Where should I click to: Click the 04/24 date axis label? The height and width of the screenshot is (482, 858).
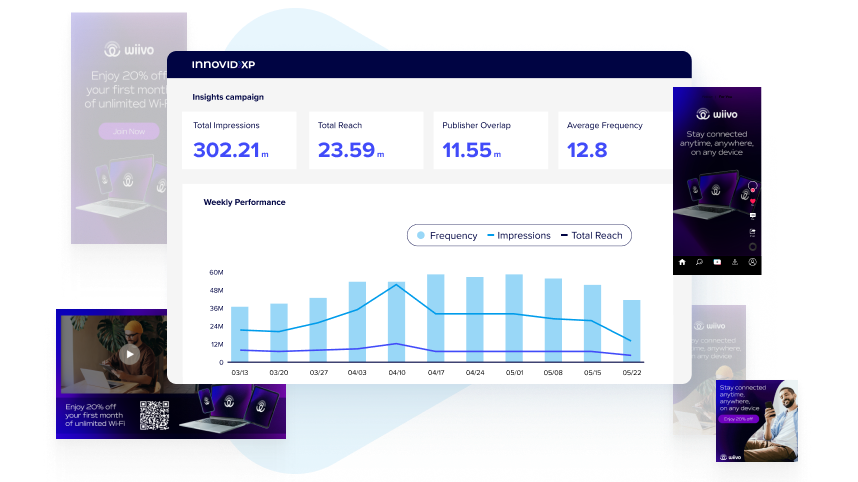[475, 373]
